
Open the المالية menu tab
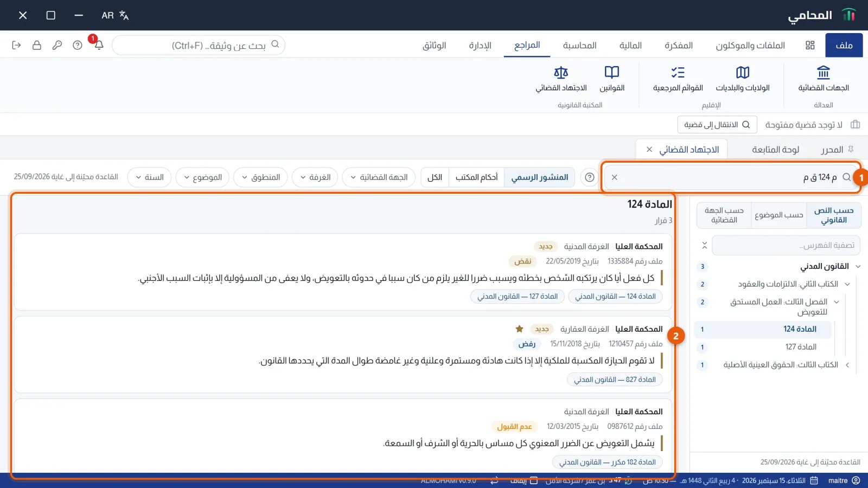[x=630, y=45]
